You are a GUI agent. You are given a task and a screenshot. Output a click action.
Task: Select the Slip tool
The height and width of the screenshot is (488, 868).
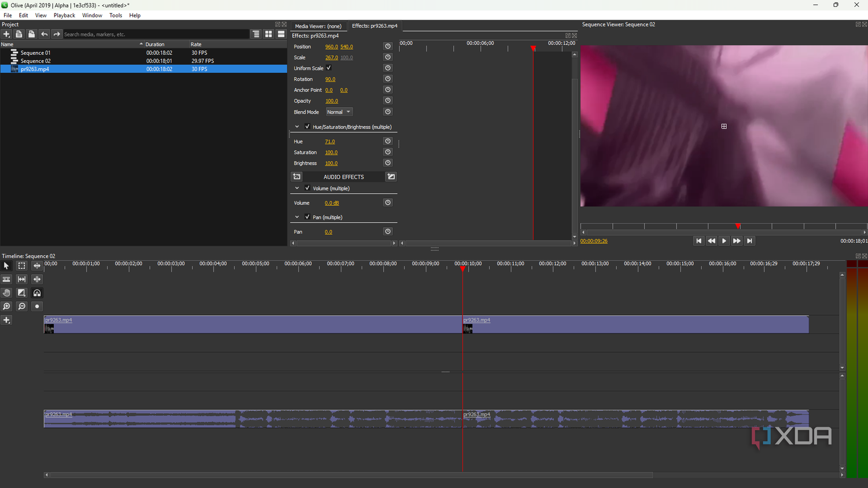pyautogui.click(x=21, y=279)
